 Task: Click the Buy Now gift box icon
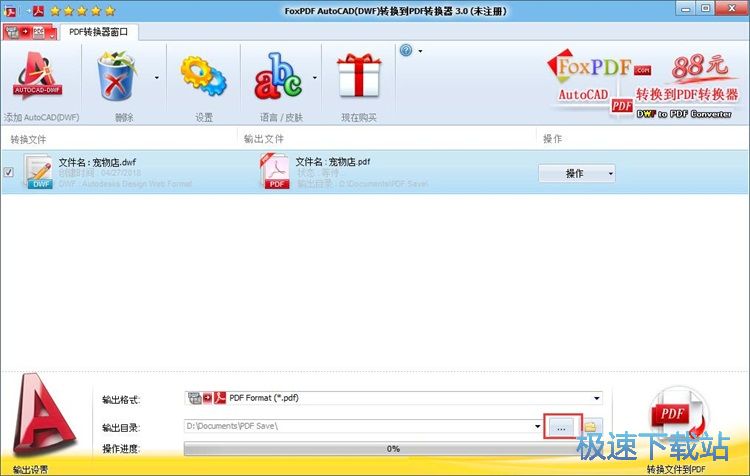[x=359, y=76]
